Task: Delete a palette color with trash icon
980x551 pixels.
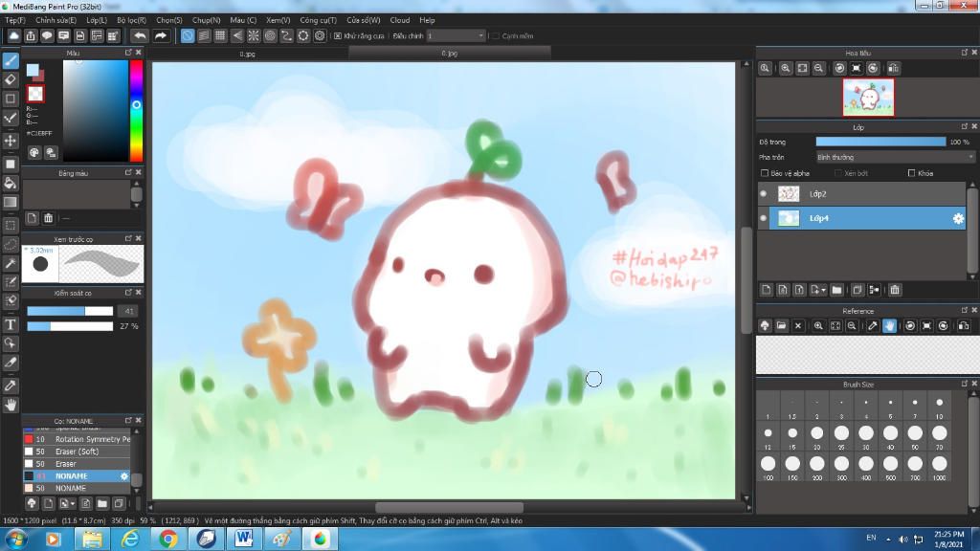Action: coord(48,218)
